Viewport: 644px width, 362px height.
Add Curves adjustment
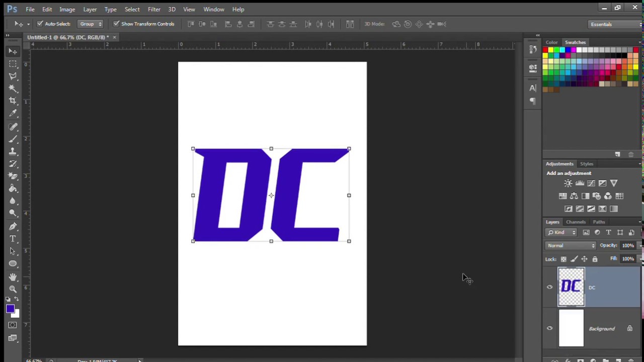[x=591, y=184]
